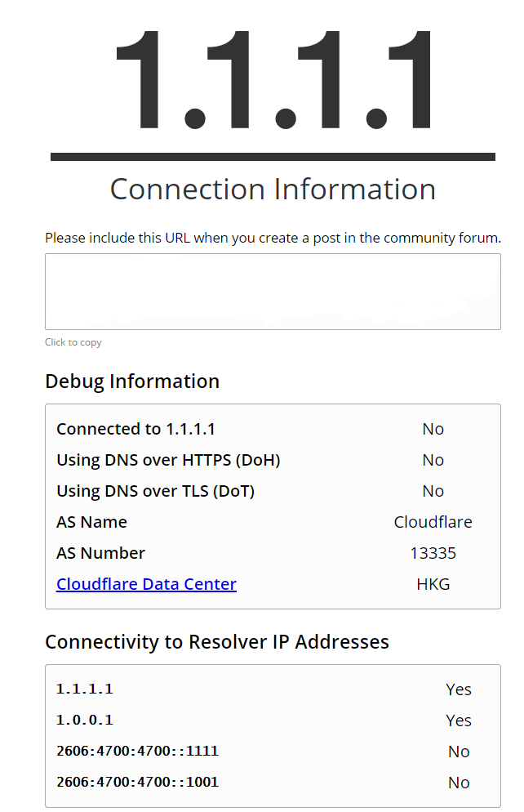Screen dimensions: 524x812
Task: Select 'Using DNS over HTTPS (DoH)' row label
Action: pyautogui.click(x=168, y=460)
